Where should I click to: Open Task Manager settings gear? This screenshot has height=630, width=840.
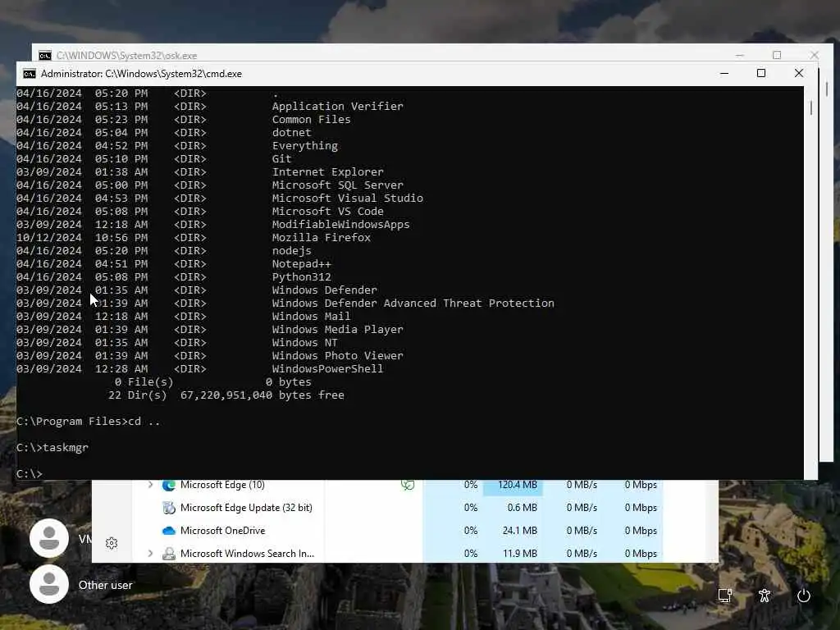pyautogui.click(x=112, y=543)
